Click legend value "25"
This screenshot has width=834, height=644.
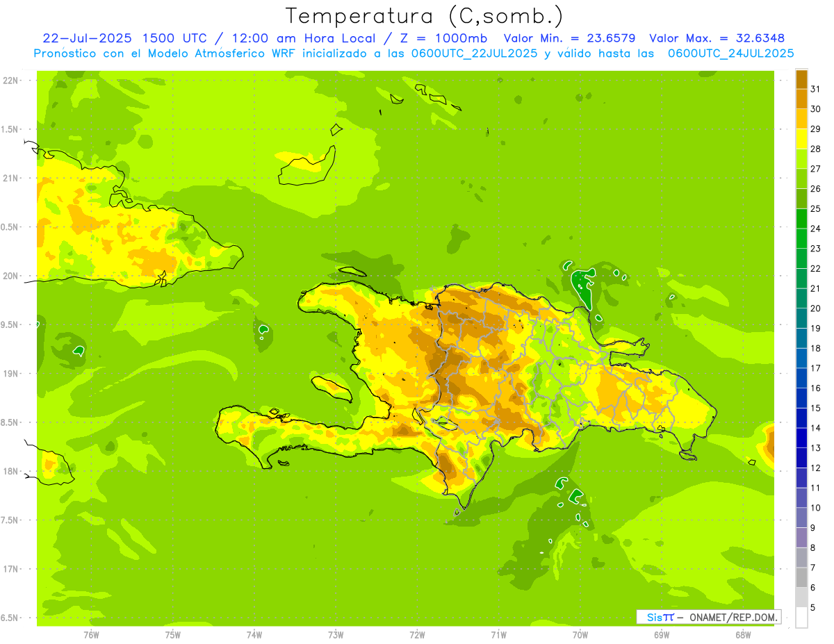(x=815, y=208)
